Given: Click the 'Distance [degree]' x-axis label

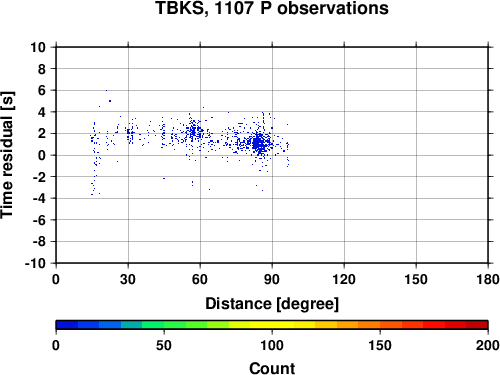Looking at the screenshot, I should tap(272, 304).
